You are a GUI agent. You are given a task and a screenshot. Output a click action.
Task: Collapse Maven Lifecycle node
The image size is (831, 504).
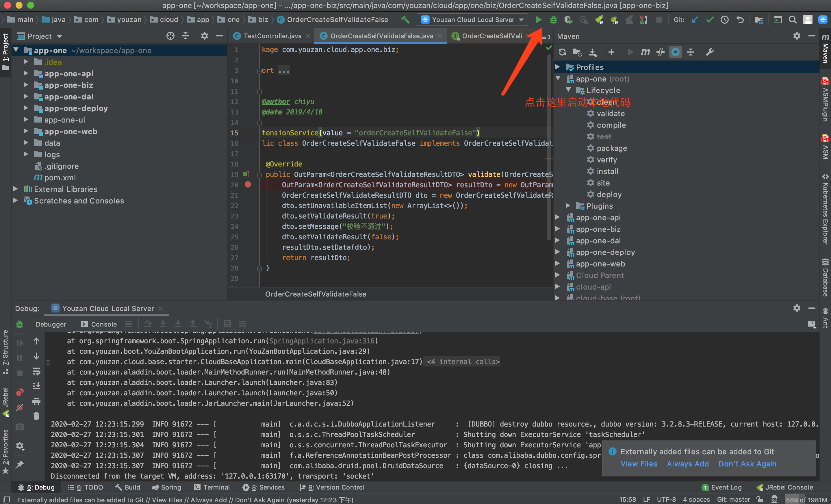[x=569, y=90]
